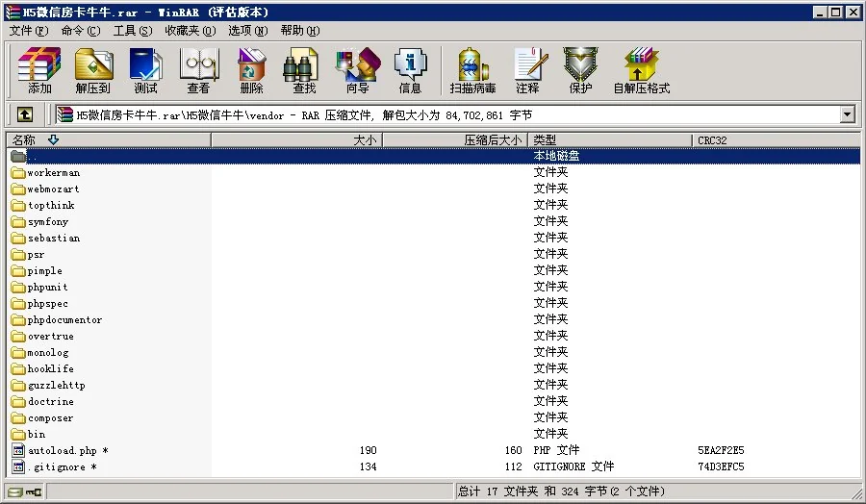Click the up-one-level folder button
The width and height of the screenshot is (866, 504).
[x=25, y=114]
